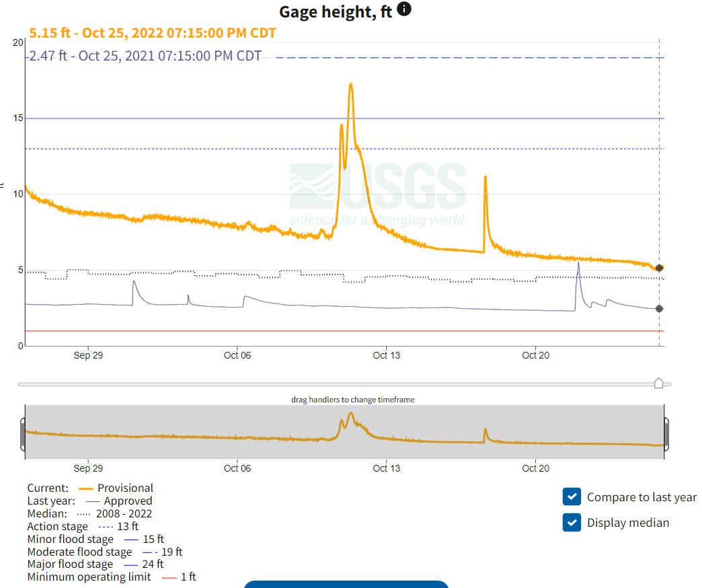Click the gray last-year dot at chart end
The height and width of the screenshot is (588, 702).
coord(659,309)
